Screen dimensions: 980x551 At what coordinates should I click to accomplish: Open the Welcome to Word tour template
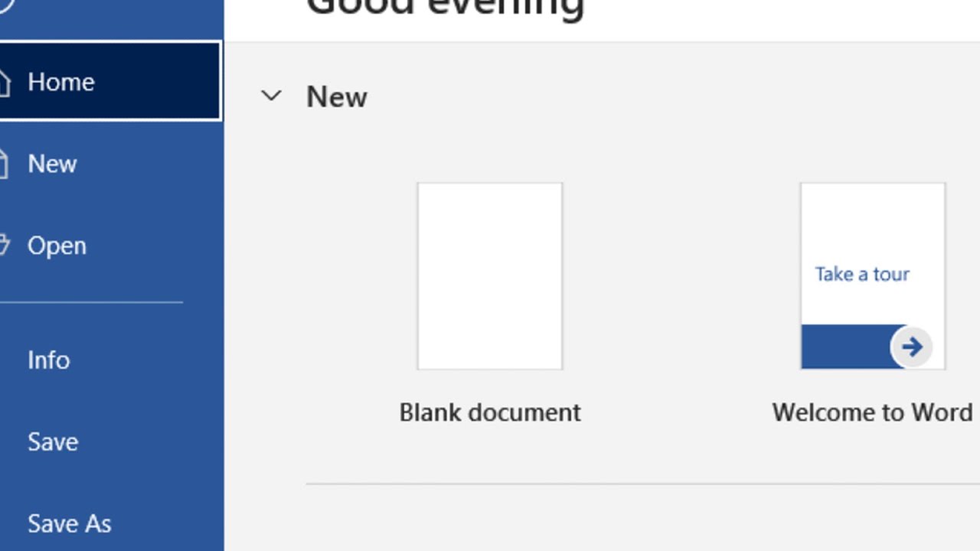[873, 276]
